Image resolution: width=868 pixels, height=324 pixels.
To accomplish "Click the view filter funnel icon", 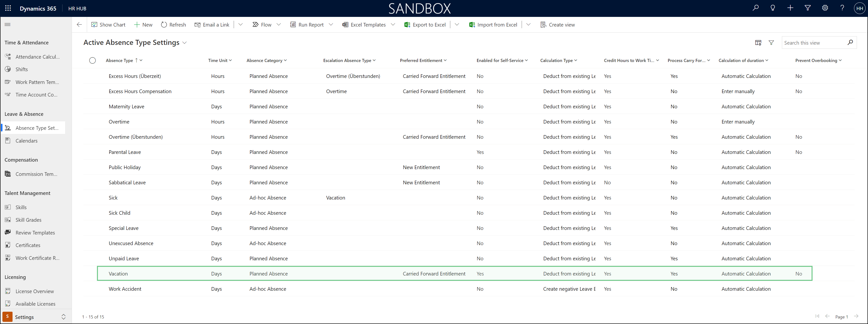I will (771, 43).
